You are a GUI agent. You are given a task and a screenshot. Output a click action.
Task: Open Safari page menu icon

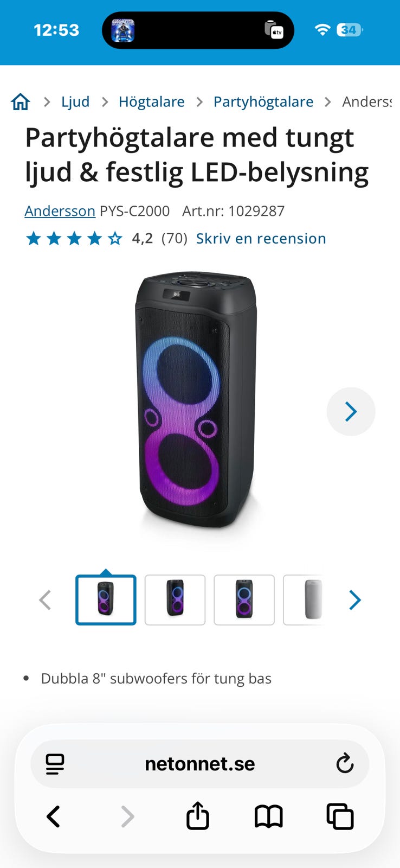coord(55,764)
